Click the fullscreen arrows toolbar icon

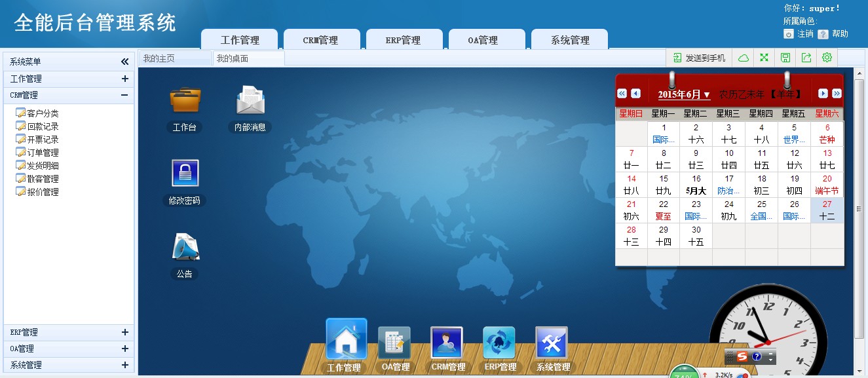pyautogui.click(x=764, y=58)
